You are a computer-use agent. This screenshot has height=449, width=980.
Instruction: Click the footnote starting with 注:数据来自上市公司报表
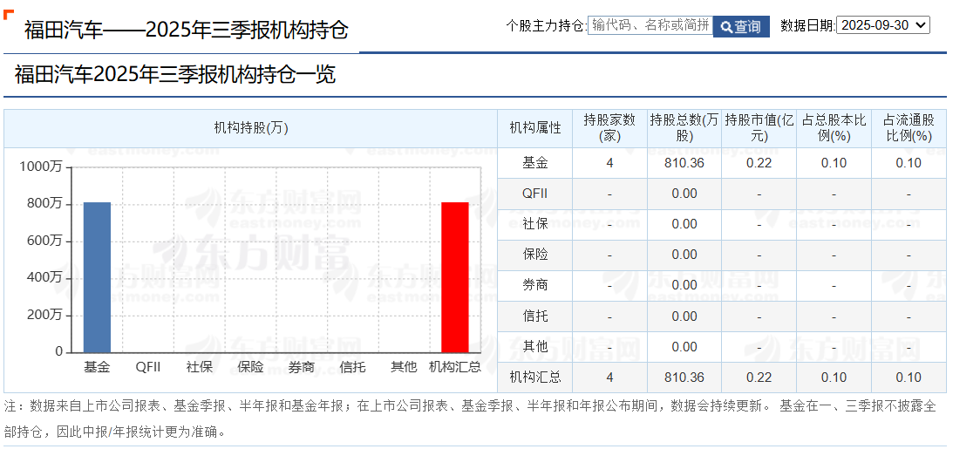470,418
